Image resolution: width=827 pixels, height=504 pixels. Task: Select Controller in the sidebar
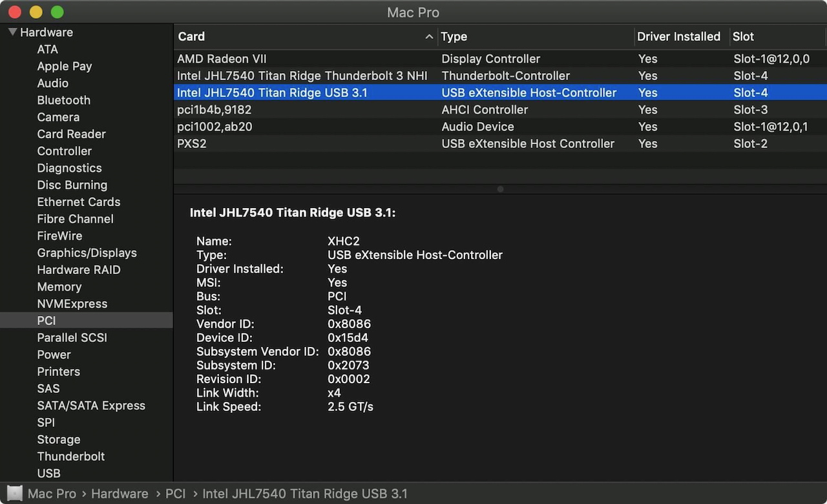(x=64, y=151)
